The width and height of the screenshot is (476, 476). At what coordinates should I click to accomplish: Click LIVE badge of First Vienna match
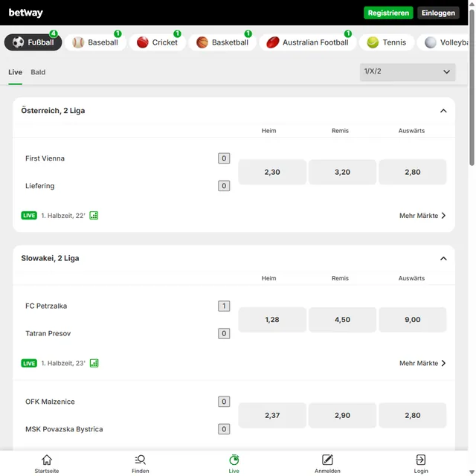pos(29,216)
